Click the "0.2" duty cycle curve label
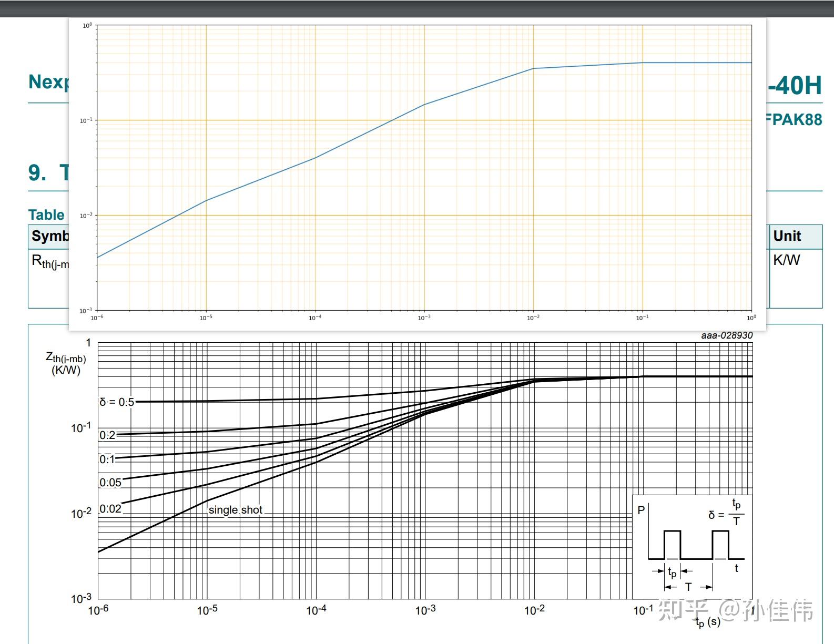 tap(107, 435)
